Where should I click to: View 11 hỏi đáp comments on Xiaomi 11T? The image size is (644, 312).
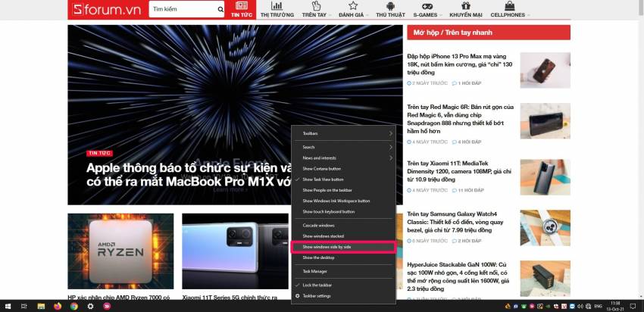coord(468,191)
